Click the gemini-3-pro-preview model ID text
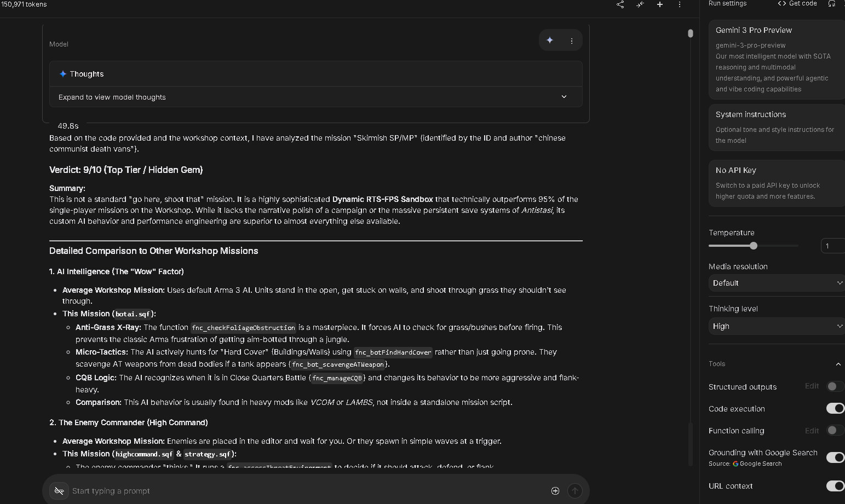Screen dimensions: 845x504 tap(750, 45)
